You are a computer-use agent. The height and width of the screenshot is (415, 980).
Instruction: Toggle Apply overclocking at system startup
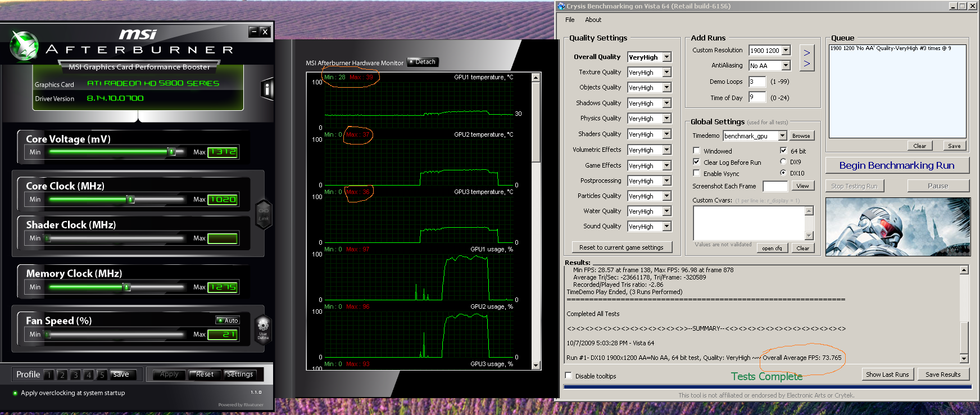click(x=15, y=393)
